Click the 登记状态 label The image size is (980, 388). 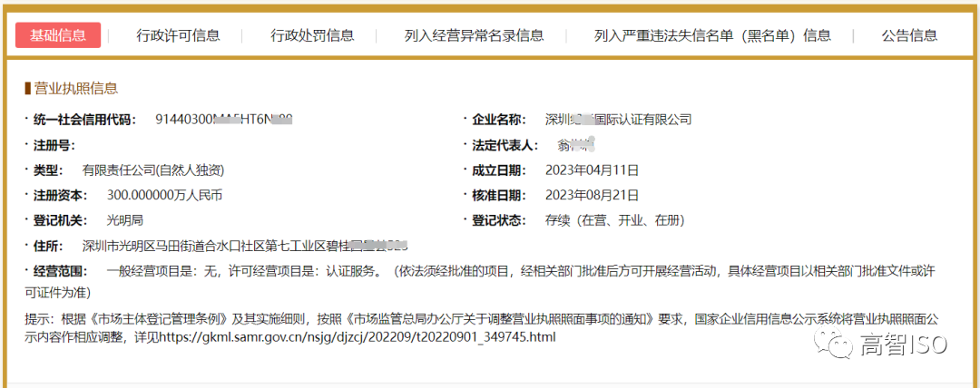(499, 220)
